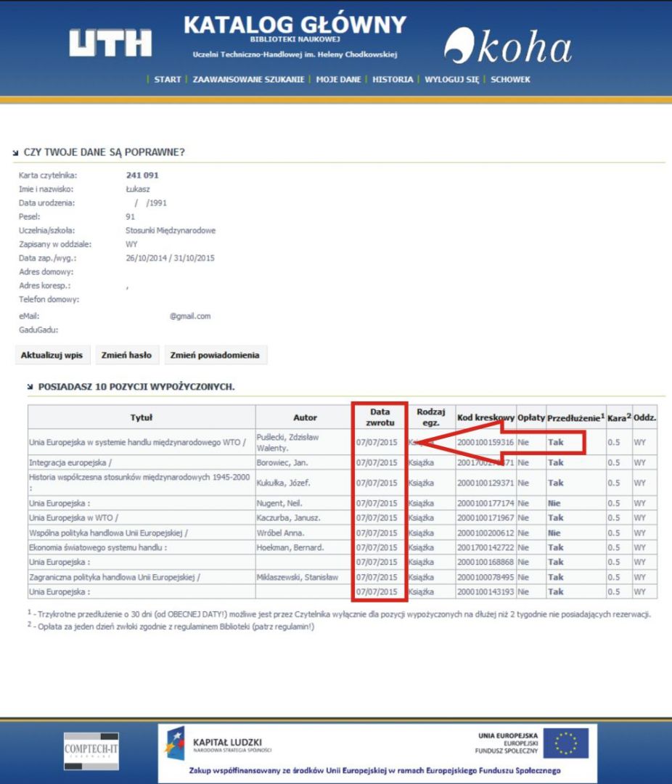Image resolution: width=672 pixels, height=784 pixels.
Task: Click barcode 2000100078495
Action: pyautogui.click(x=485, y=577)
